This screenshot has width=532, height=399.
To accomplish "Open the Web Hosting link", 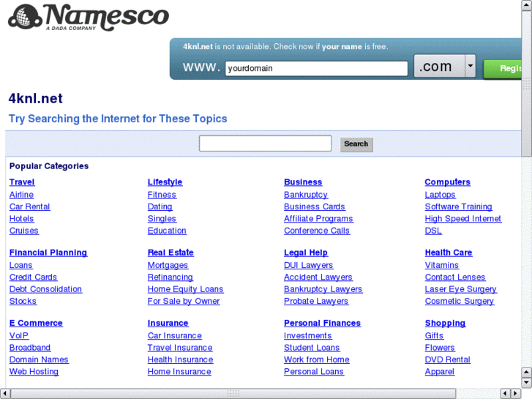I will click(34, 371).
